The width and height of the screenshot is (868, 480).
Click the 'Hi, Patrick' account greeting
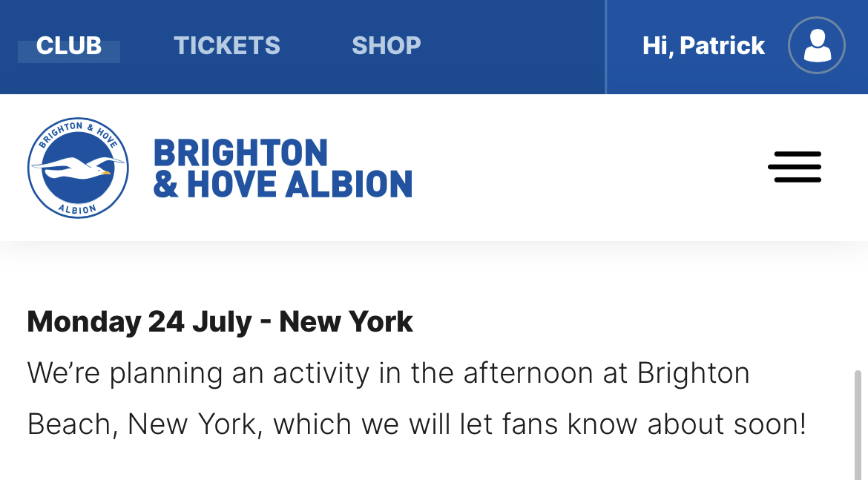pos(703,46)
